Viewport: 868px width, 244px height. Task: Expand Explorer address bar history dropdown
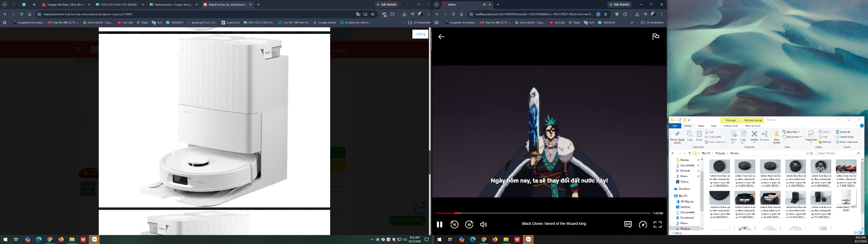click(807, 153)
